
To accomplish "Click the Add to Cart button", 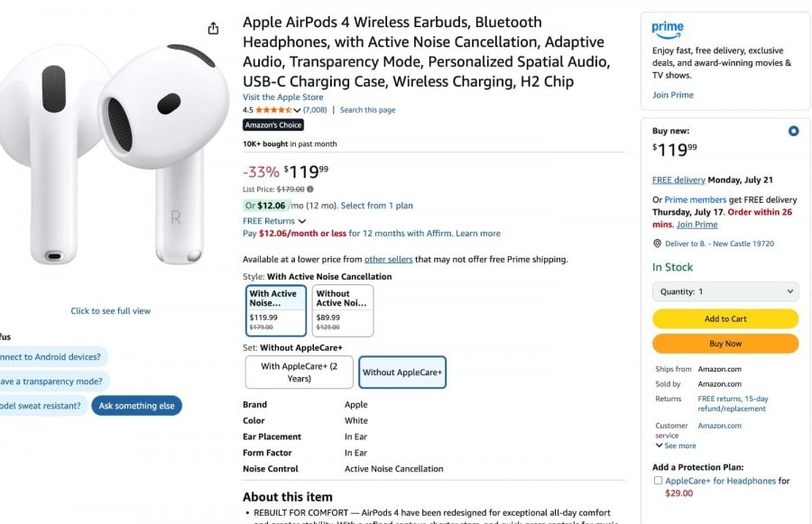I will (725, 319).
